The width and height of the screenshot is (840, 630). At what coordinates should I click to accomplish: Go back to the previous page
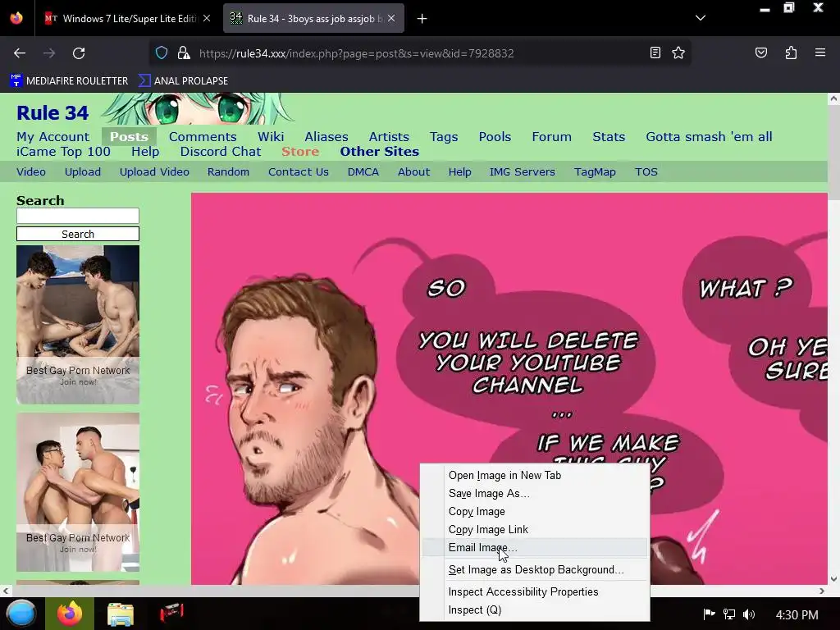(x=20, y=53)
